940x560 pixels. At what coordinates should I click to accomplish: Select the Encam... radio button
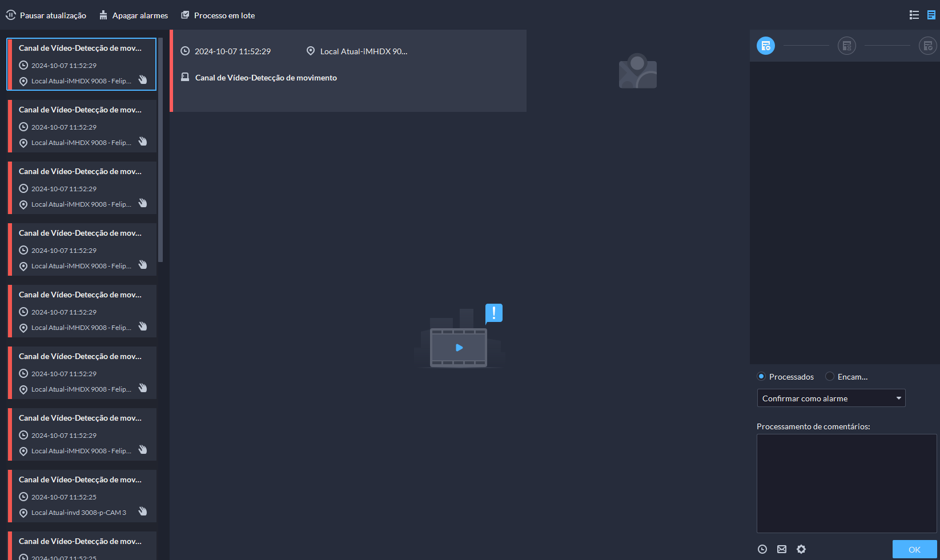pyautogui.click(x=830, y=377)
